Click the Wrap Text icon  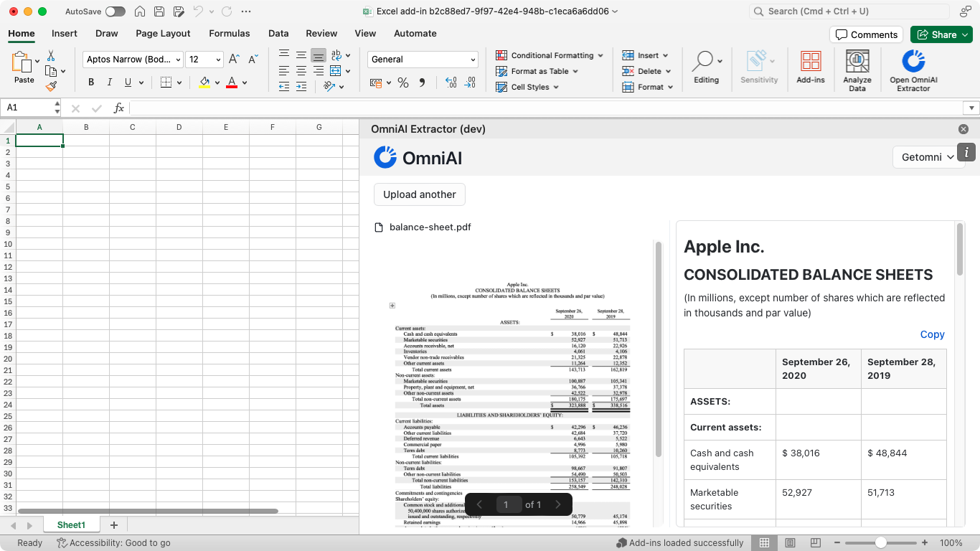tap(336, 55)
